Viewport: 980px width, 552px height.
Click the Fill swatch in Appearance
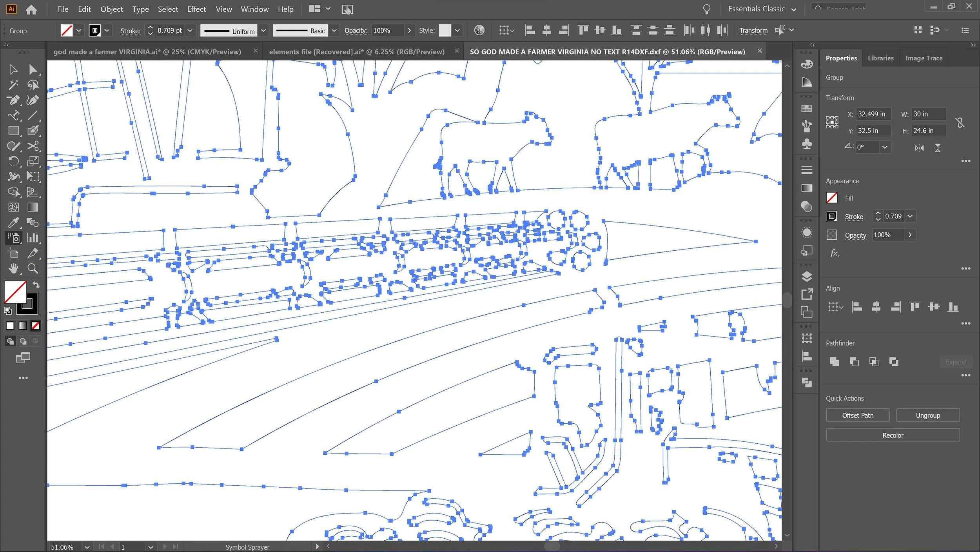[832, 198]
